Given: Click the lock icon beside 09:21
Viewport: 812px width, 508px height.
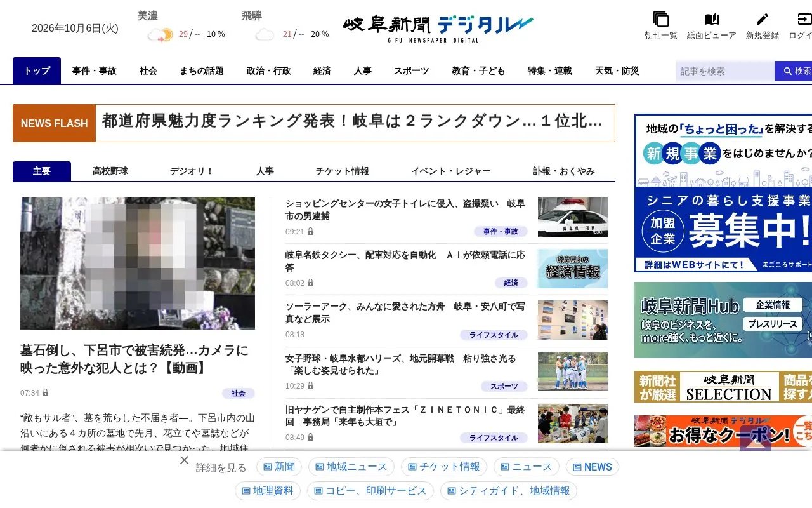Looking at the screenshot, I should tap(311, 232).
